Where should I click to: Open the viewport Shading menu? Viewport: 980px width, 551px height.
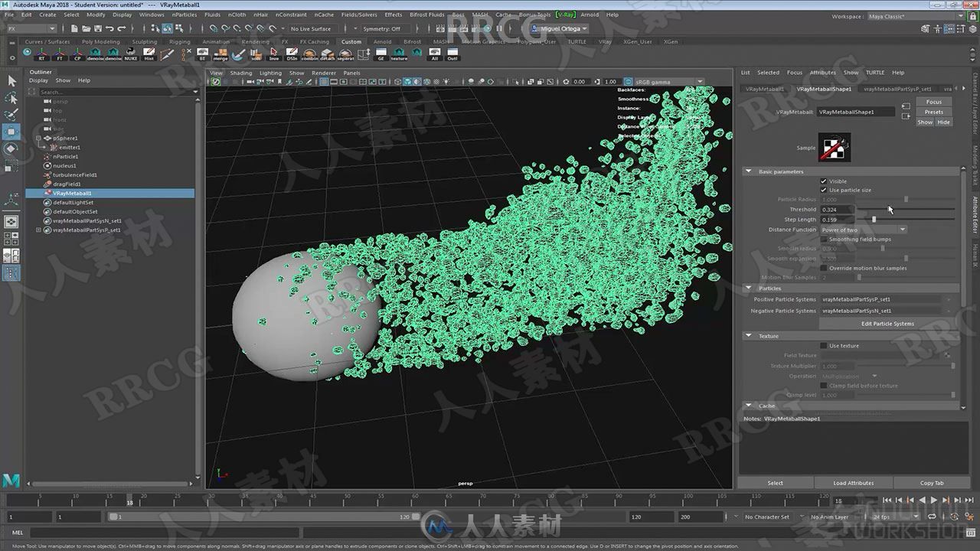(x=240, y=73)
